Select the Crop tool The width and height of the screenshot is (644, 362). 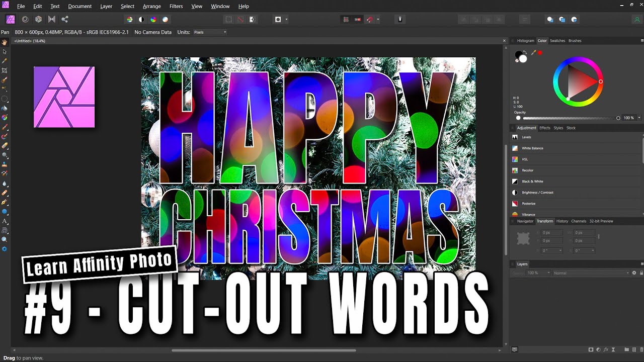point(5,70)
